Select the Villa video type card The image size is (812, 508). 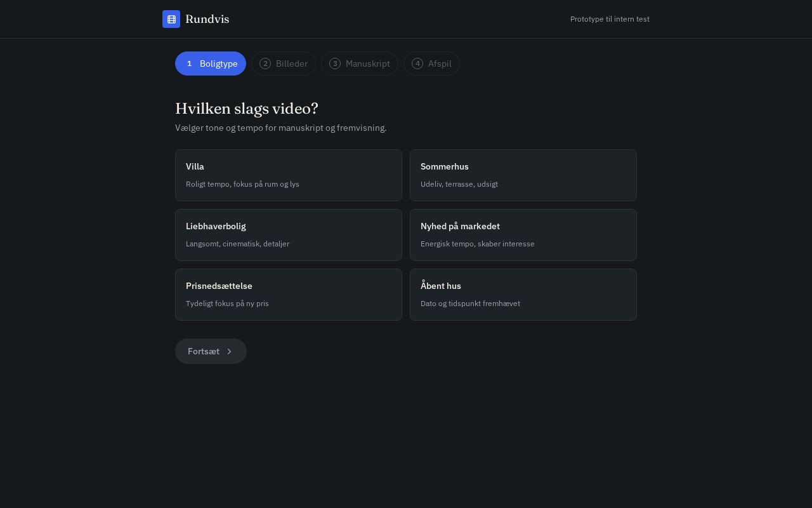click(x=289, y=175)
